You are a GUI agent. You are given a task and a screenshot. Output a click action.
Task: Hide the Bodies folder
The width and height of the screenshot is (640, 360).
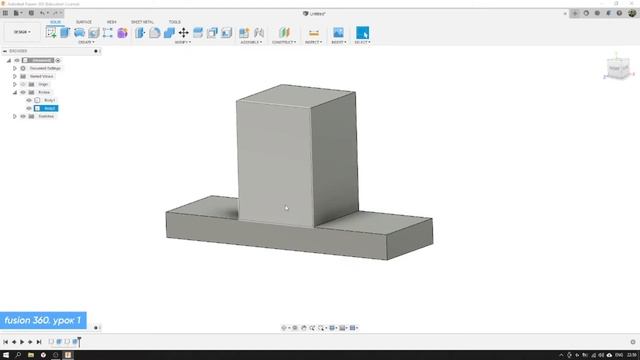tap(23, 92)
